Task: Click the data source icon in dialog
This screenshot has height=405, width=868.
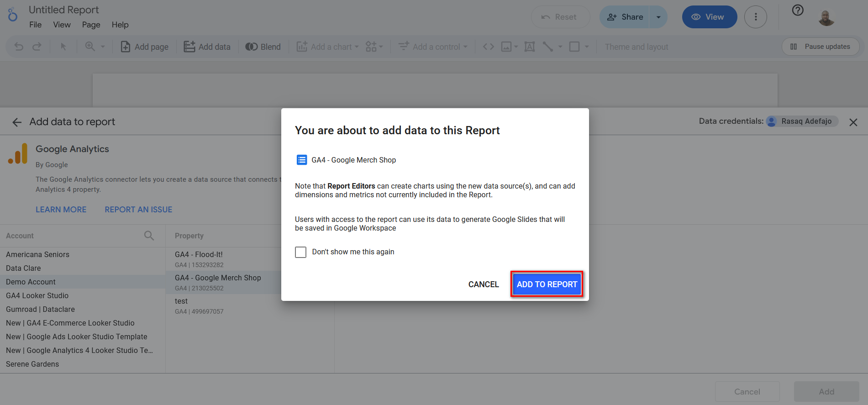Action: 302,160
